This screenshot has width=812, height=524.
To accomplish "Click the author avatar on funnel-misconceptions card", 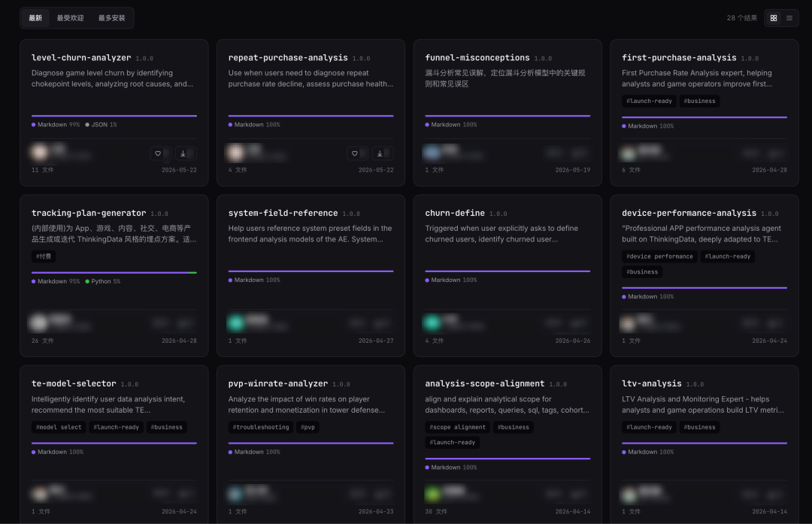I will 432,152.
